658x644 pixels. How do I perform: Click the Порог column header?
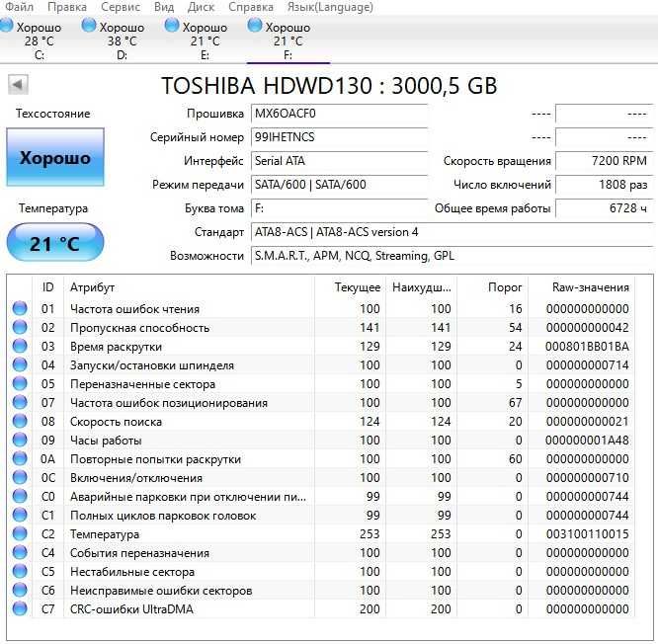[493, 287]
